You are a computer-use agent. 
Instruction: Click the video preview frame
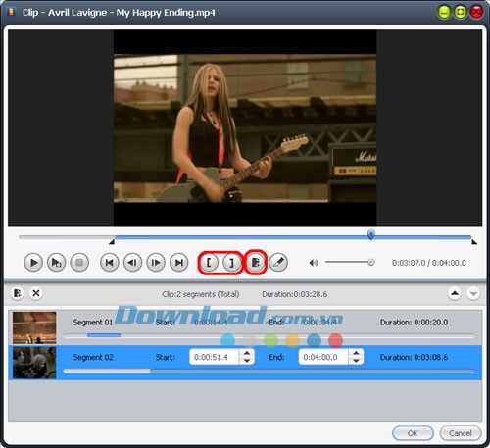click(245, 128)
